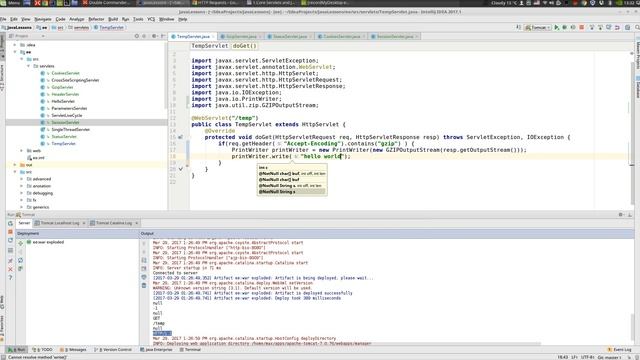Switch to SessionServlet.java editor tab
The height and width of the screenshot is (360, 640).
[x=394, y=36]
